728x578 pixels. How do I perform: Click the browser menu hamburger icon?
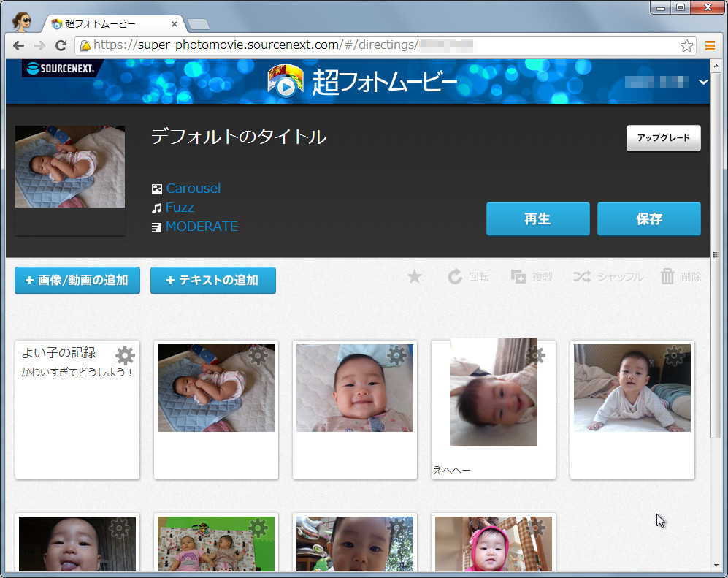coord(710,45)
